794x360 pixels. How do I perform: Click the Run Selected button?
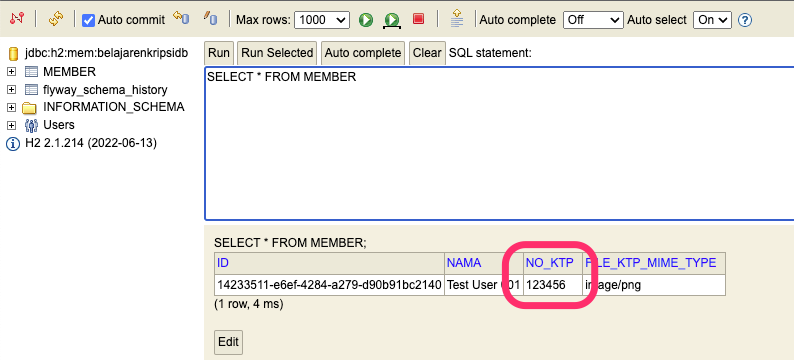[x=277, y=53]
